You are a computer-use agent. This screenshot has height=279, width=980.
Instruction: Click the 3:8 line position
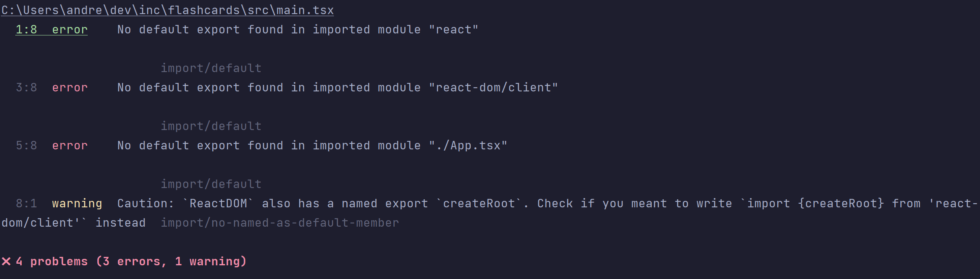(26, 87)
